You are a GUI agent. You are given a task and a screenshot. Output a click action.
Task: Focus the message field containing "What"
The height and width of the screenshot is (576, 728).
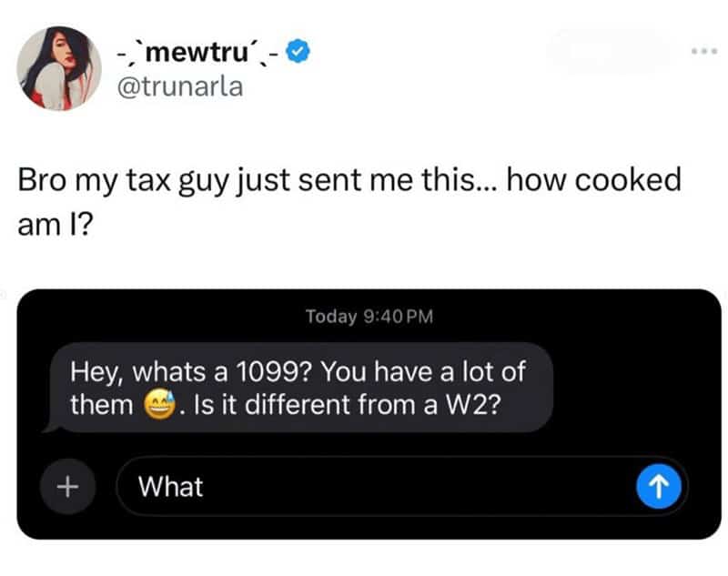coord(382,487)
